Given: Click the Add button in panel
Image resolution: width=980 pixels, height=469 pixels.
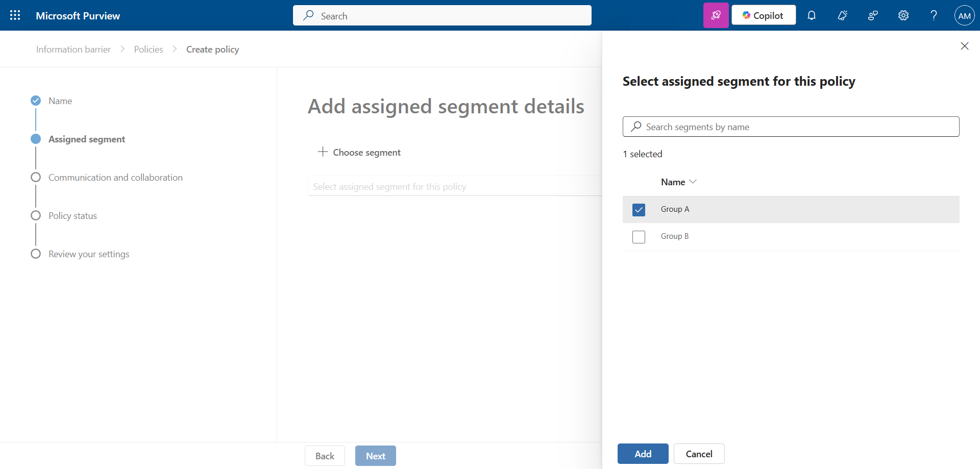Looking at the screenshot, I should (x=643, y=454).
